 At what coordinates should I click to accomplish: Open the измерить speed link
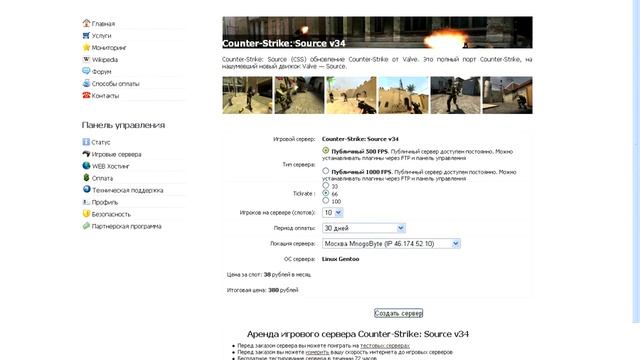click(317, 352)
